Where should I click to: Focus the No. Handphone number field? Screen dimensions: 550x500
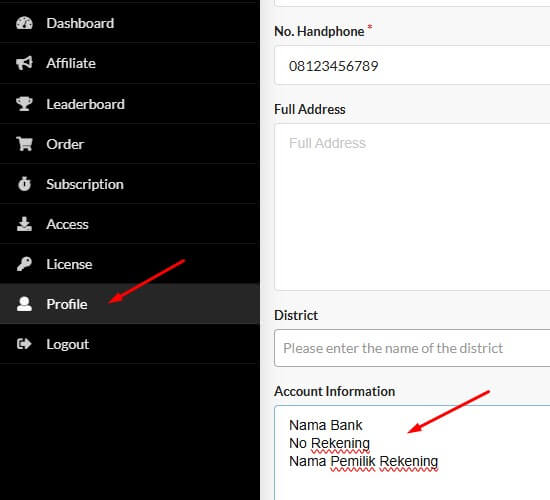coord(412,65)
